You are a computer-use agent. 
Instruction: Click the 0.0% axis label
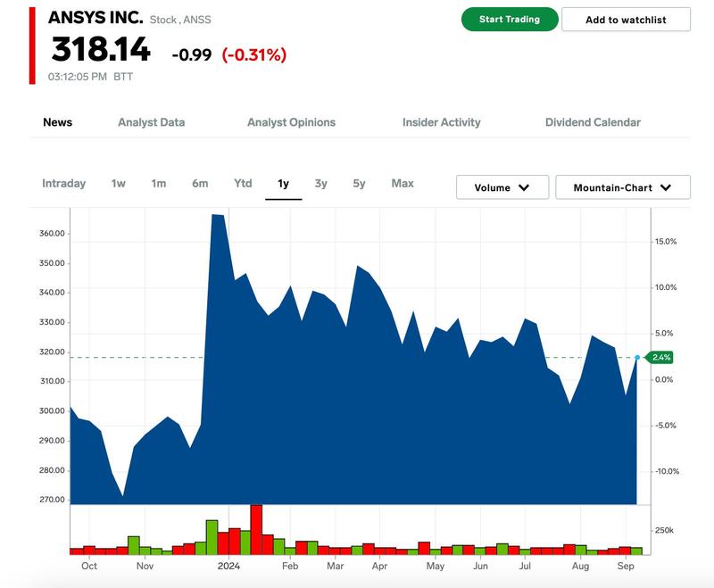click(x=664, y=379)
